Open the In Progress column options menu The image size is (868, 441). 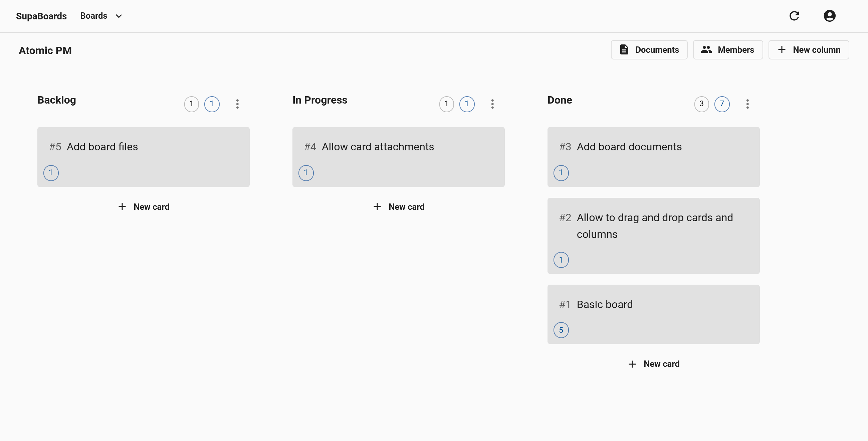click(x=493, y=104)
